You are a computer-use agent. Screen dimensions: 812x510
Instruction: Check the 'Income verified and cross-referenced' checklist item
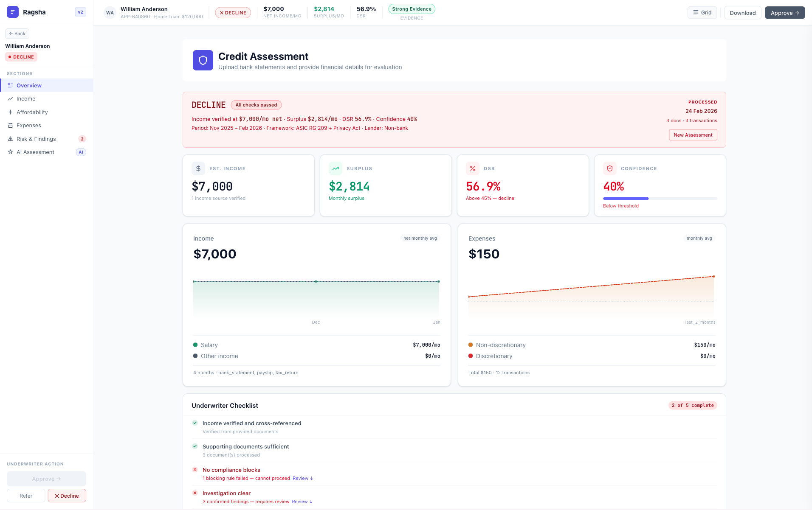click(195, 423)
